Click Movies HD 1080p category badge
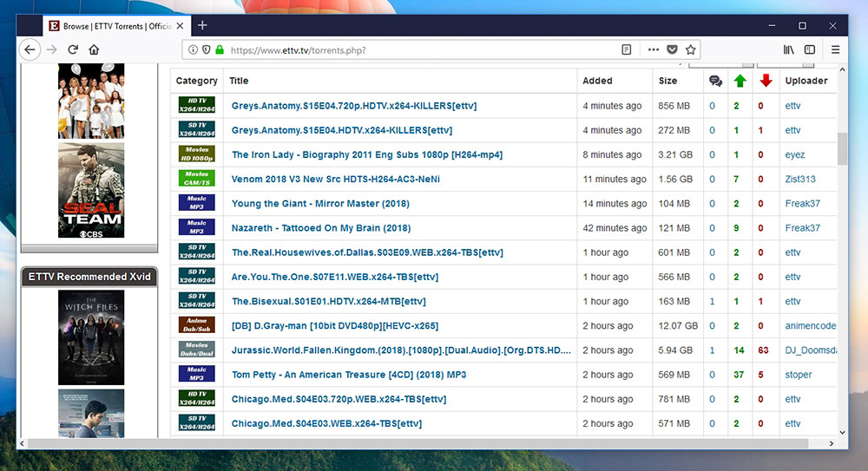 pyautogui.click(x=196, y=154)
